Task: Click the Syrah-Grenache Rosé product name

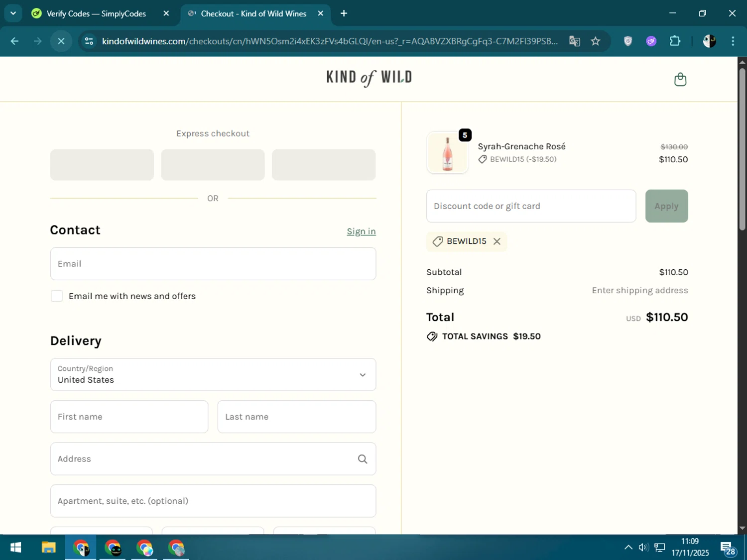Action: pyautogui.click(x=521, y=146)
